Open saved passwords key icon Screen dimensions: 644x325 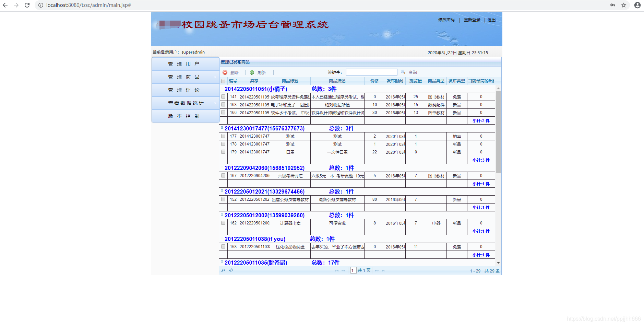[613, 5]
